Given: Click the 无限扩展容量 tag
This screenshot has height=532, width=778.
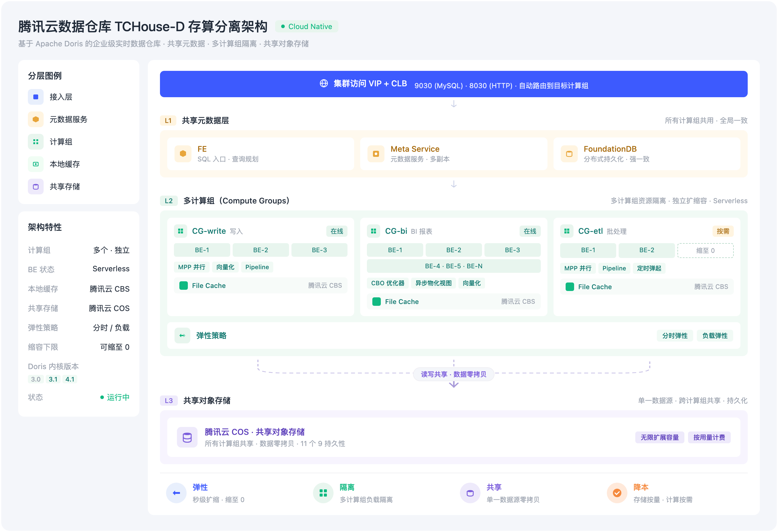Looking at the screenshot, I should click(660, 438).
